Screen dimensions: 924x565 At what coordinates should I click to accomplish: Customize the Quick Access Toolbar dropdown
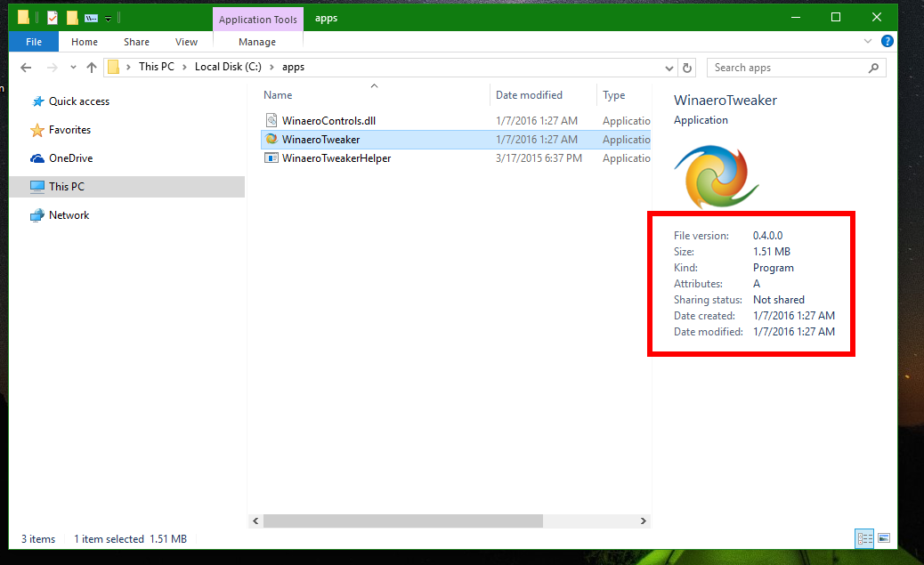click(x=107, y=16)
